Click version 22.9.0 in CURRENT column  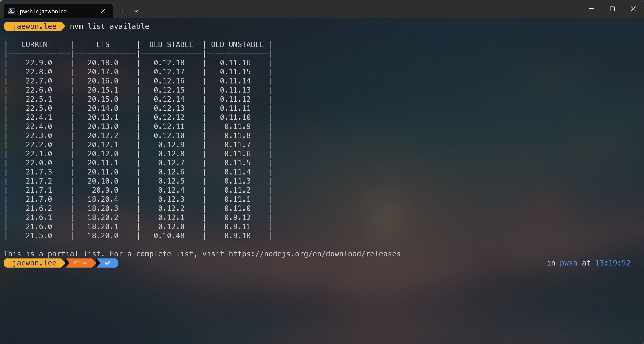pyautogui.click(x=39, y=63)
